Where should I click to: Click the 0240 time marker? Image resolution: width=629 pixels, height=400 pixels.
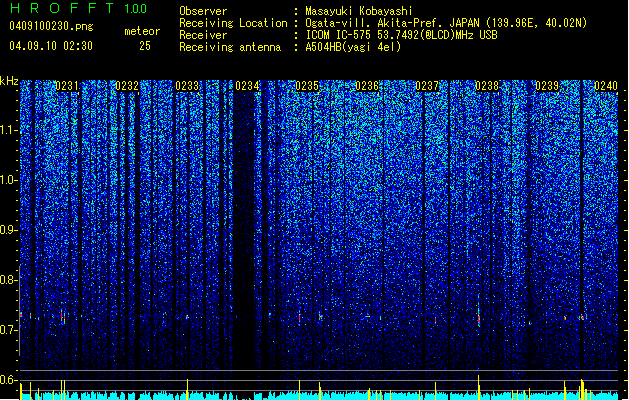click(606, 86)
